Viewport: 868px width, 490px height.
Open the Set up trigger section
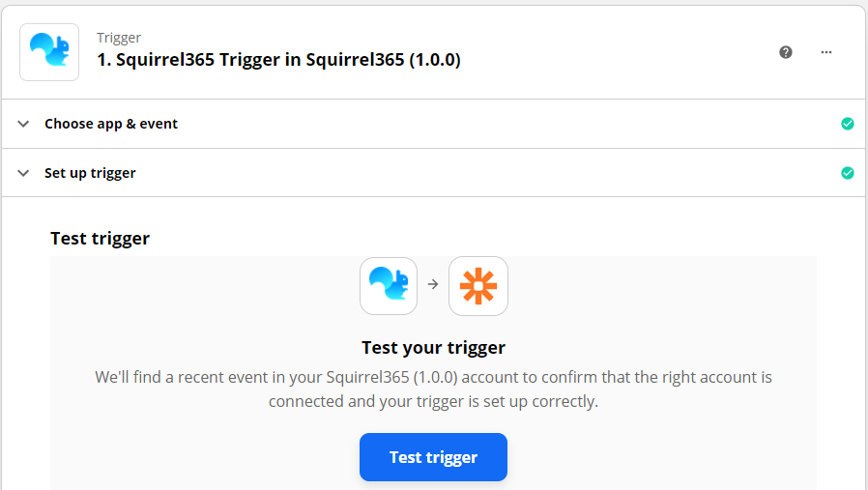[433, 173]
